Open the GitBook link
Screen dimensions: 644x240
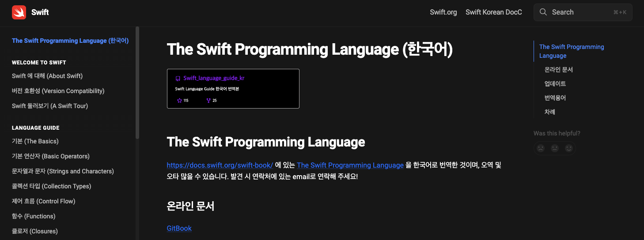coord(179,229)
